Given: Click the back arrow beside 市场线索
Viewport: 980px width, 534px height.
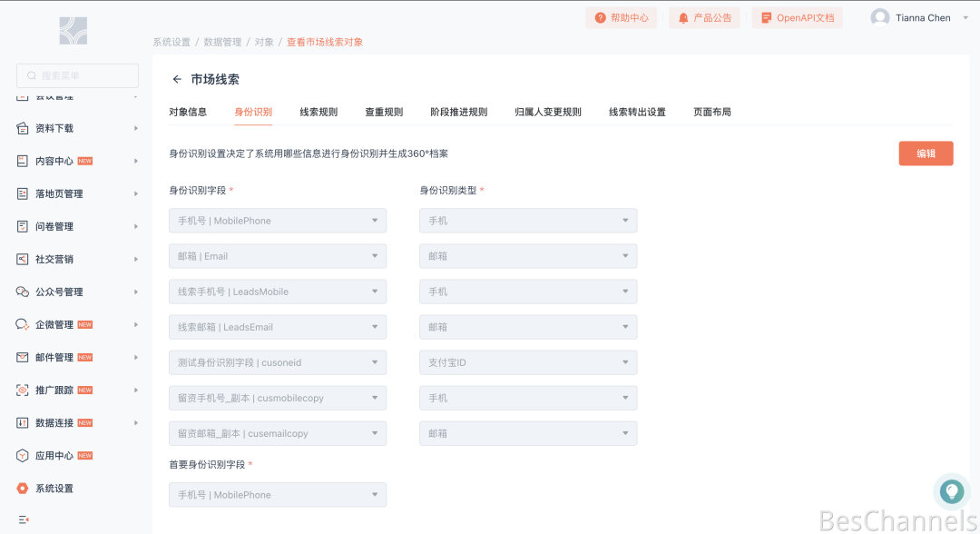Looking at the screenshot, I should tap(177, 79).
